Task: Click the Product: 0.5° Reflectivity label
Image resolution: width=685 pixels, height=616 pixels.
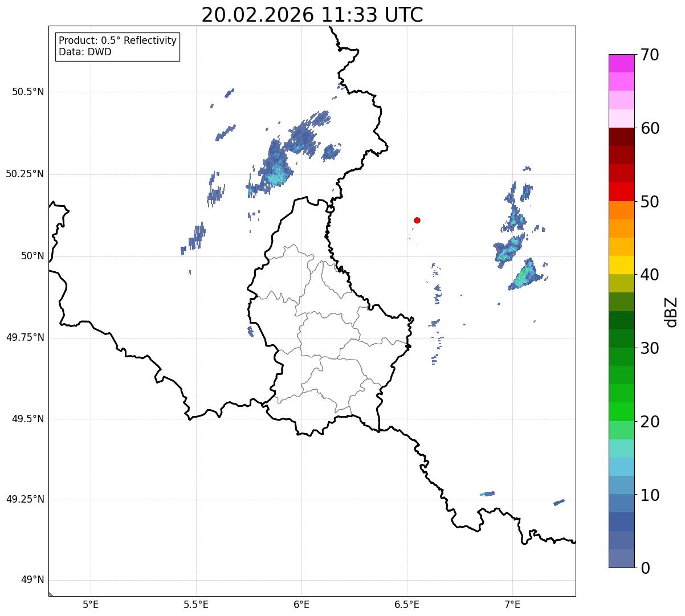Action: coord(117,41)
